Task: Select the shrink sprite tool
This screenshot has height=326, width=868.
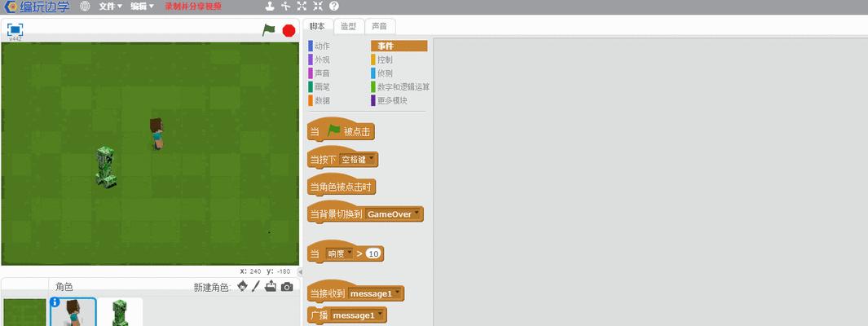Action: 318,6
